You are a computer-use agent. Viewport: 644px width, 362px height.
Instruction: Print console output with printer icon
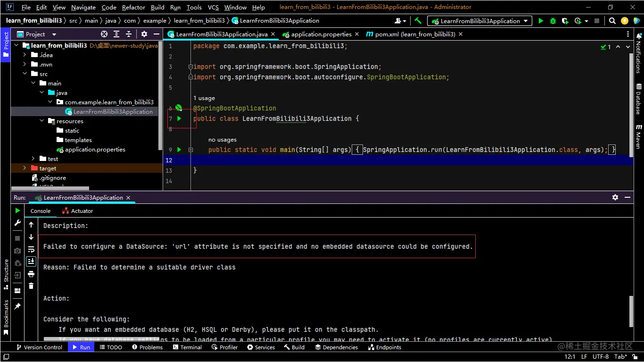point(31,274)
